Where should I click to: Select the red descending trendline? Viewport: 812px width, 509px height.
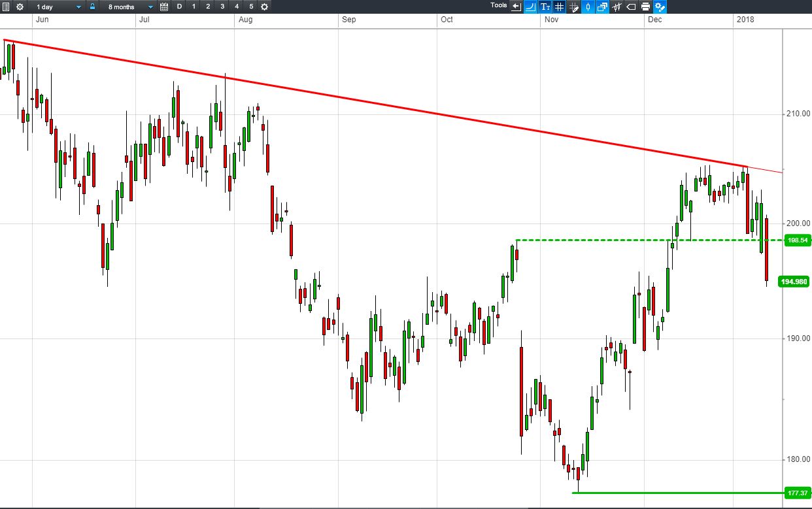(x=375, y=104)
